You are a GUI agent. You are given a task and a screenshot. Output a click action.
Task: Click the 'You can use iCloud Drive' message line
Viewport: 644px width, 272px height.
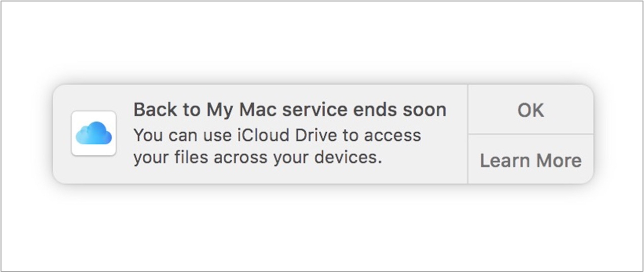[277, 135]
